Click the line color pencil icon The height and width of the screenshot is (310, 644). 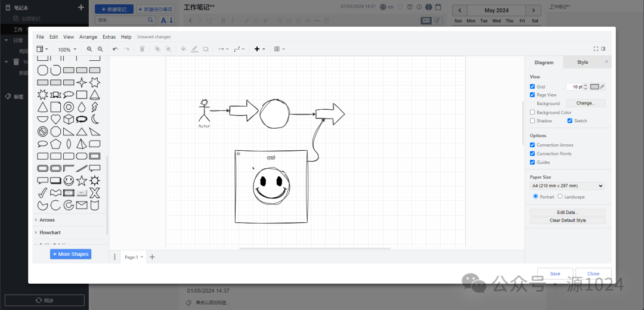(194, 49)
